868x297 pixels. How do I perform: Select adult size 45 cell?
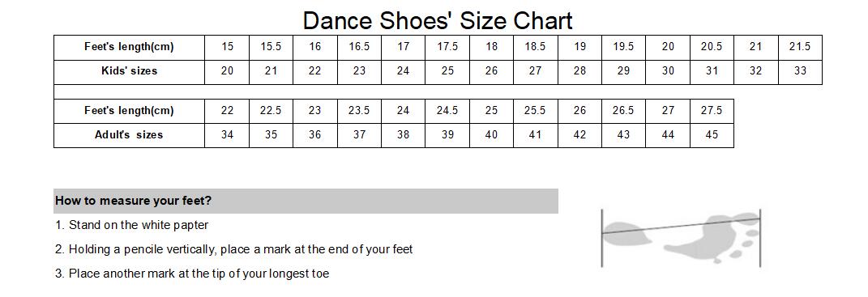tap(712, 135)
